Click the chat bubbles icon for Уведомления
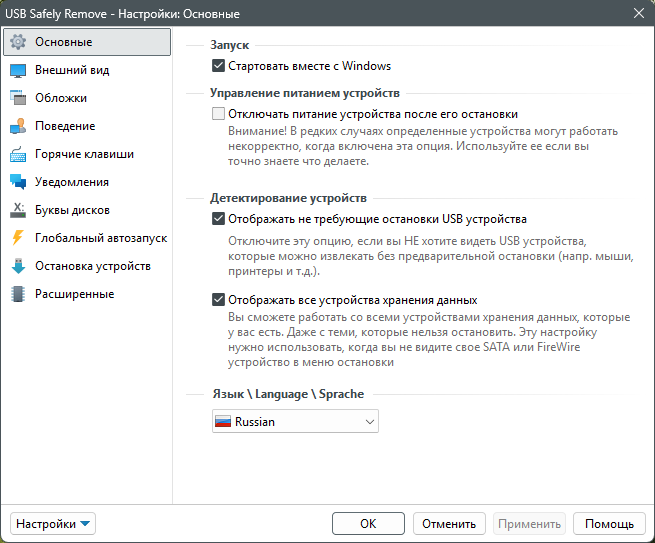This screenshot has height=543, width=655. pyautogui.click(x=18, y=182)
